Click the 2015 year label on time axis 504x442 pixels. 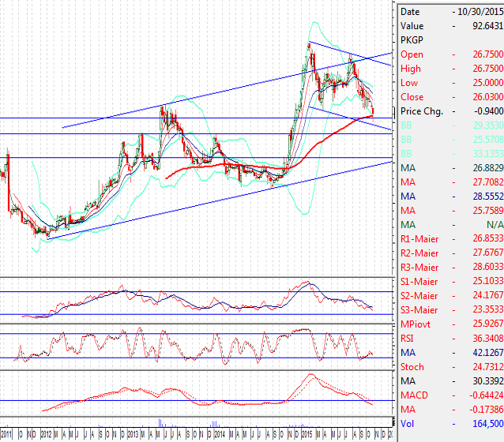306,435
